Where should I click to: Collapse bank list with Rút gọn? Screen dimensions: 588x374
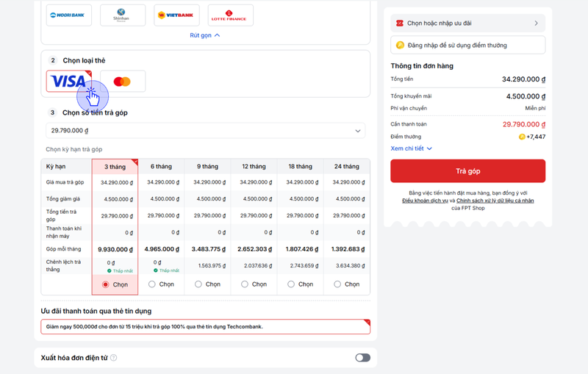pyautogui.click(x=205, y=35)
